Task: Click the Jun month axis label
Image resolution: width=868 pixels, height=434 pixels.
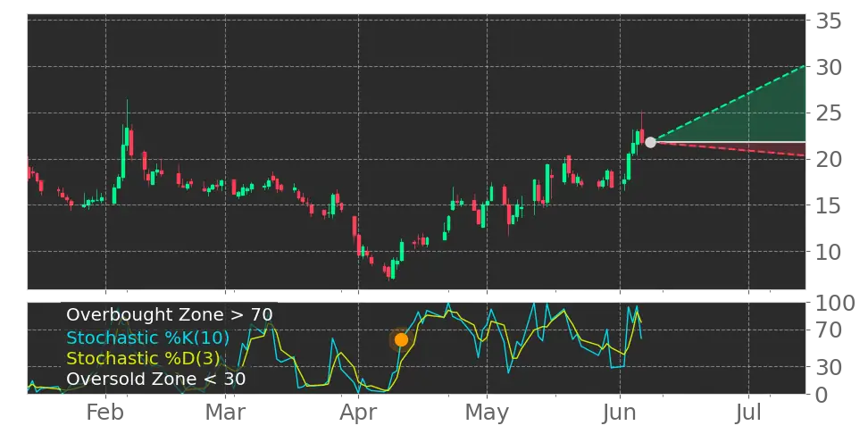Action: [x=620, y=413]
